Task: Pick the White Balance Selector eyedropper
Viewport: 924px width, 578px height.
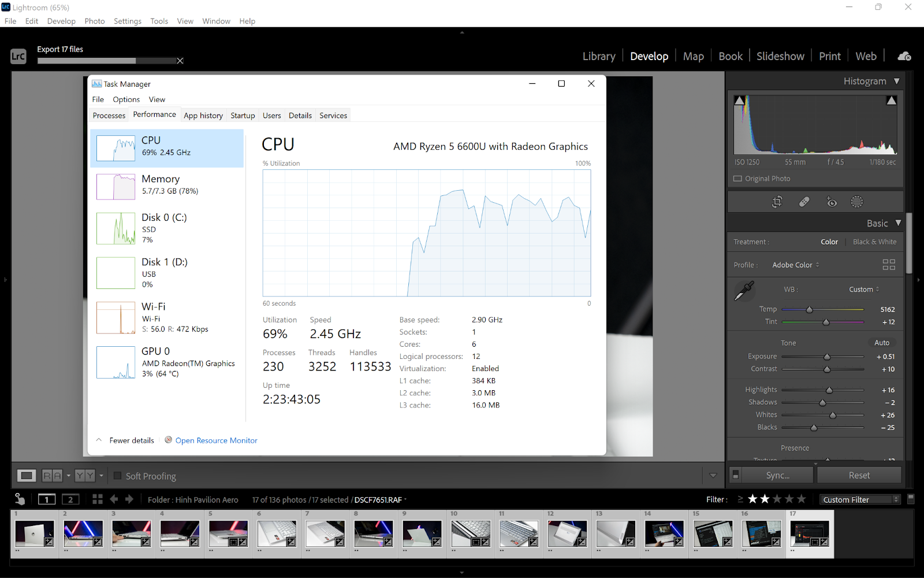Action: pyautogui.click(x=744, y=290)
